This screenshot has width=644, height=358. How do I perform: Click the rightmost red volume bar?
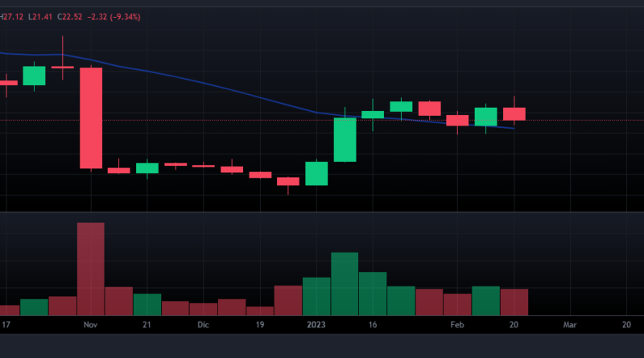tap(514, 302)
